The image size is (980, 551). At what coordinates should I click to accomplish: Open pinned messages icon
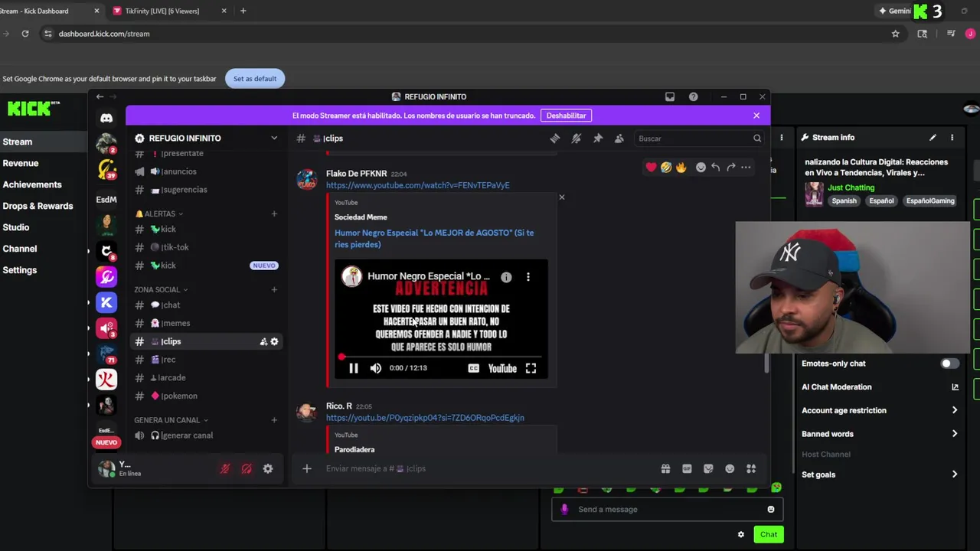click(x=598, y=139)
